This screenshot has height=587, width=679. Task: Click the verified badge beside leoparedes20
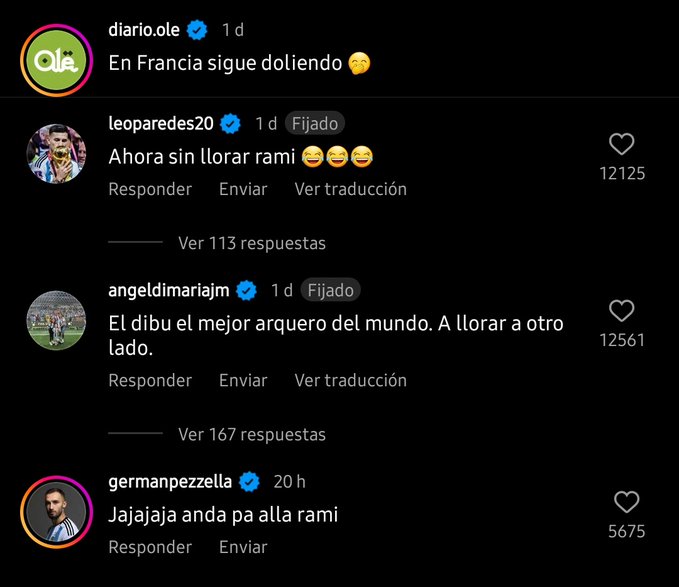point(232,124)
